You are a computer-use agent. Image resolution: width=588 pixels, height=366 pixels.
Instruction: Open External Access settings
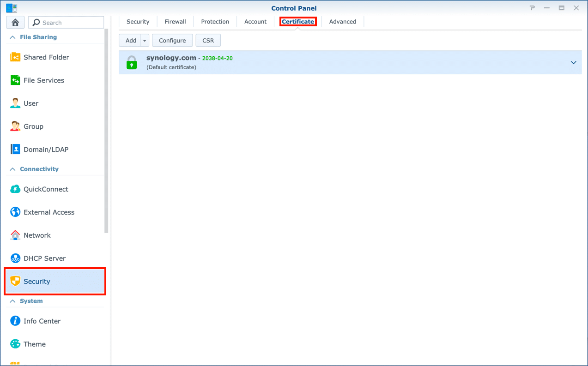[49, 212]
